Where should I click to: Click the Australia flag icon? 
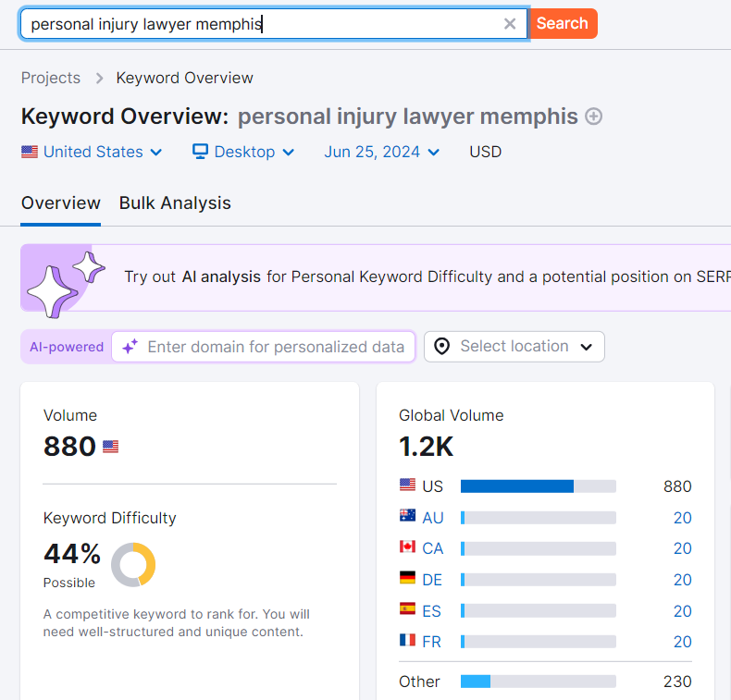[x=407, y=517]
